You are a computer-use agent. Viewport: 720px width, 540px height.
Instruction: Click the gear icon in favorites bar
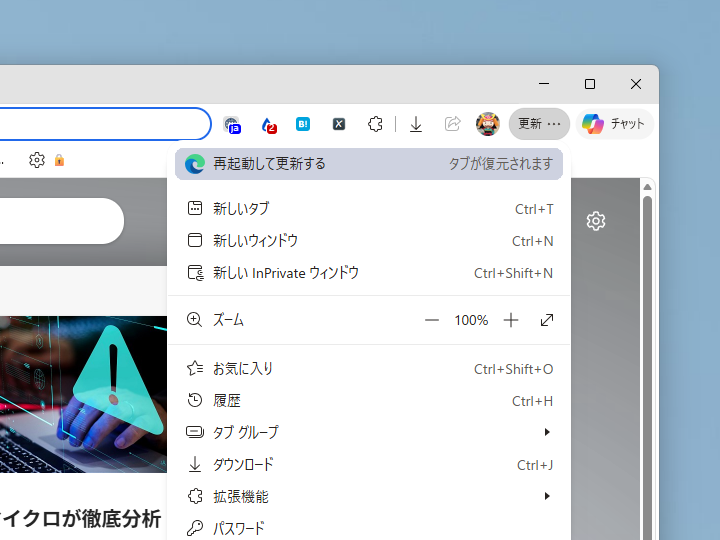tap(37, 160)
